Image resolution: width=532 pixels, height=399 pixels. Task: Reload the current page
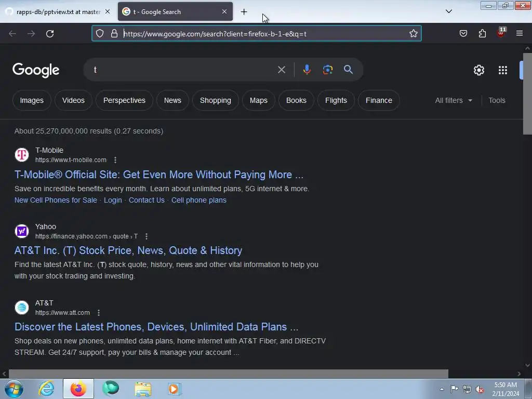tap(50, 34)
